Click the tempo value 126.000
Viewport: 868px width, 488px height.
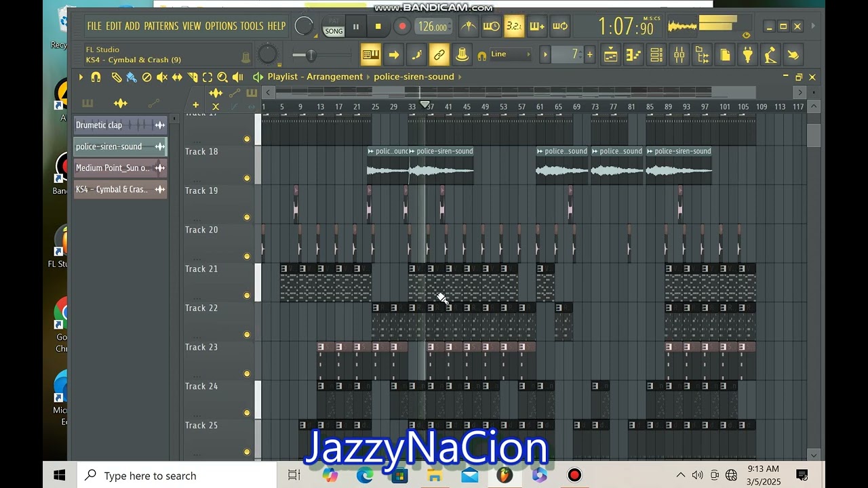(x=433, y=27)
